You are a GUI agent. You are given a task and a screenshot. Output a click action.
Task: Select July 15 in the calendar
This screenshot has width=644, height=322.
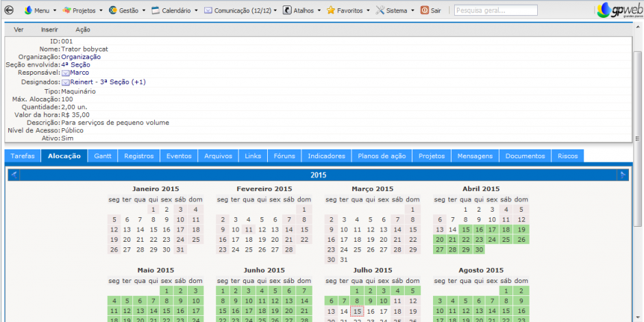tap(357, 311)
